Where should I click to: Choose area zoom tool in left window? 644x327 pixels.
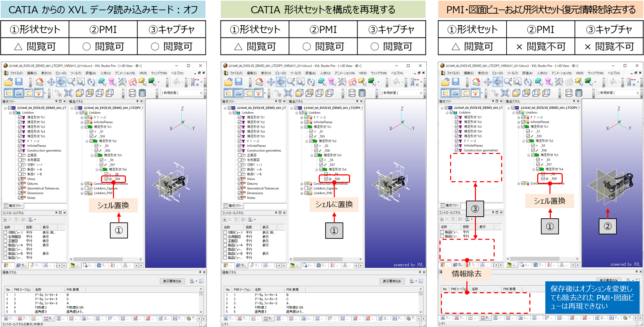(x=81, y=82)
